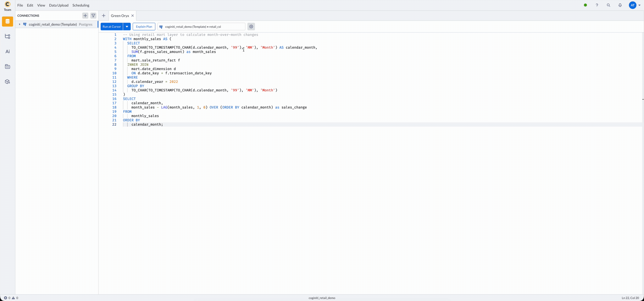Filter the connections list
This screenshot has height=301, width=644.
pyautogui.click(x=93, y=15)
